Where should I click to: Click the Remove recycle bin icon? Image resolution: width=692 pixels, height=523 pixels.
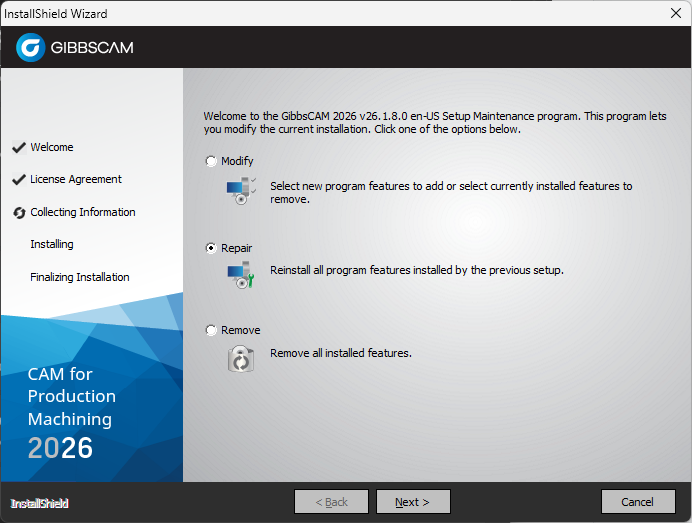241,358
